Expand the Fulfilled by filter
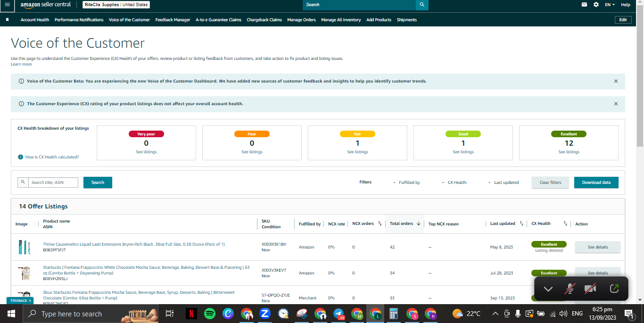 pos(406,182)
